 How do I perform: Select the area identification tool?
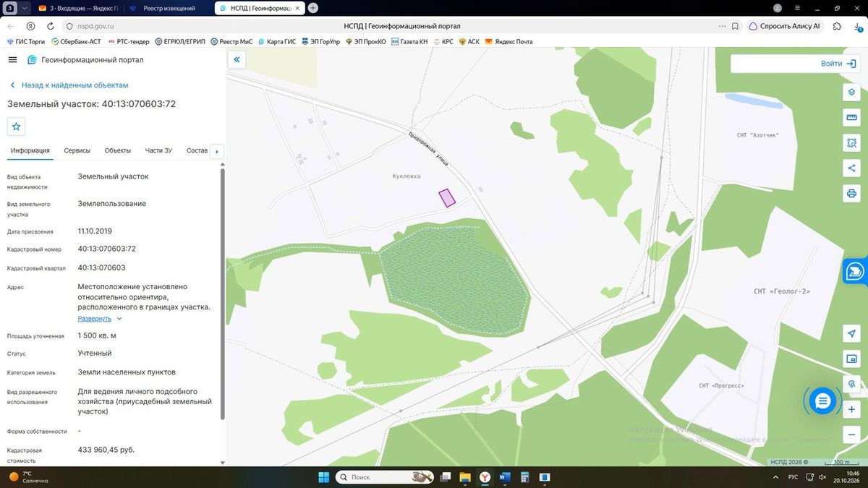tap(851, 143)
